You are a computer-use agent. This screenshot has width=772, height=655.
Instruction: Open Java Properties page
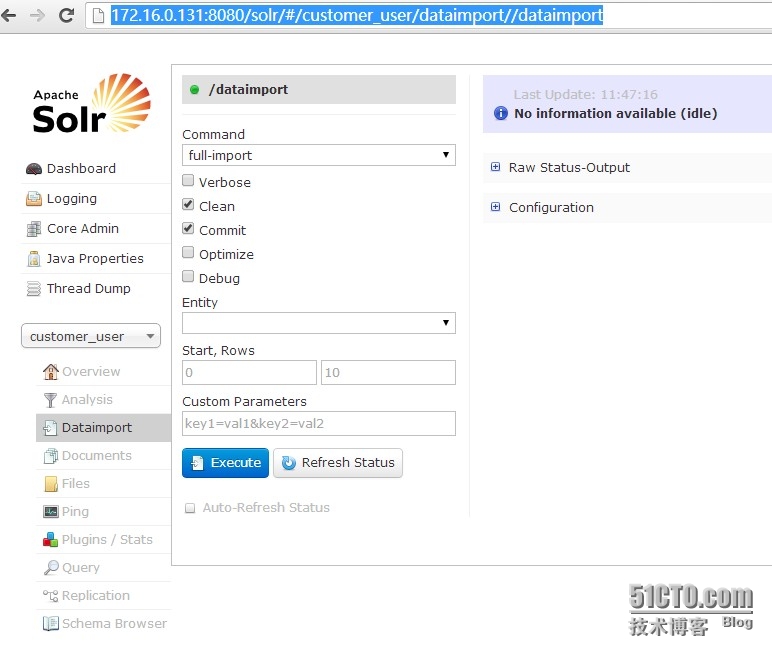click(x=95, y=259)
